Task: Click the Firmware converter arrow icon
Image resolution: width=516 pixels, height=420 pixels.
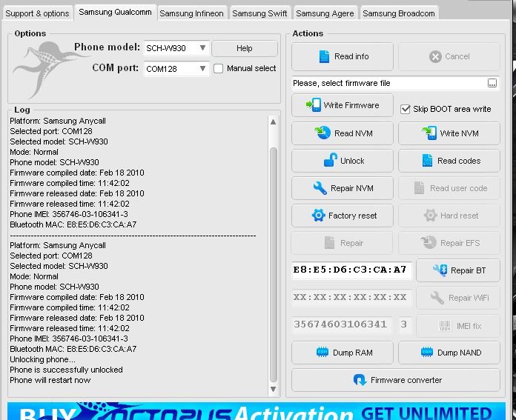Action: point(360,380)
